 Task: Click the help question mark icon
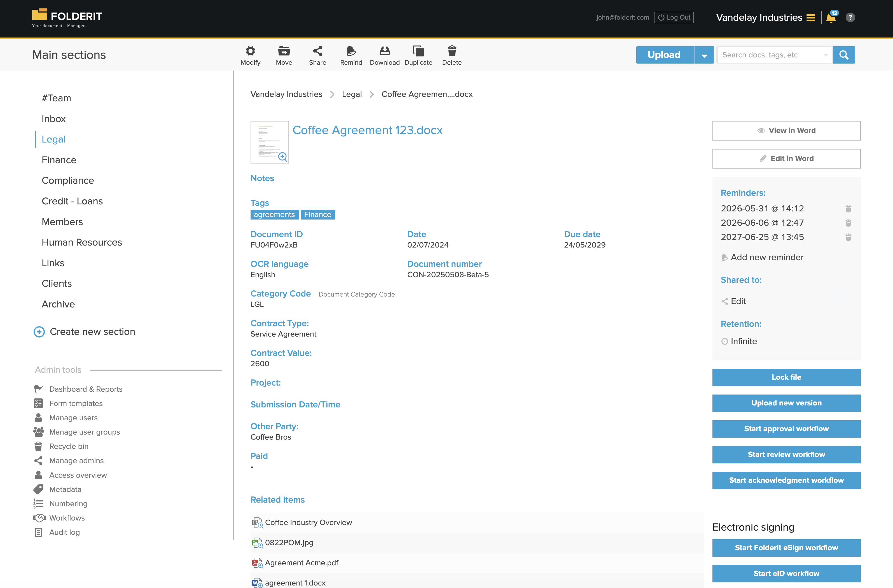click(850, 18)
